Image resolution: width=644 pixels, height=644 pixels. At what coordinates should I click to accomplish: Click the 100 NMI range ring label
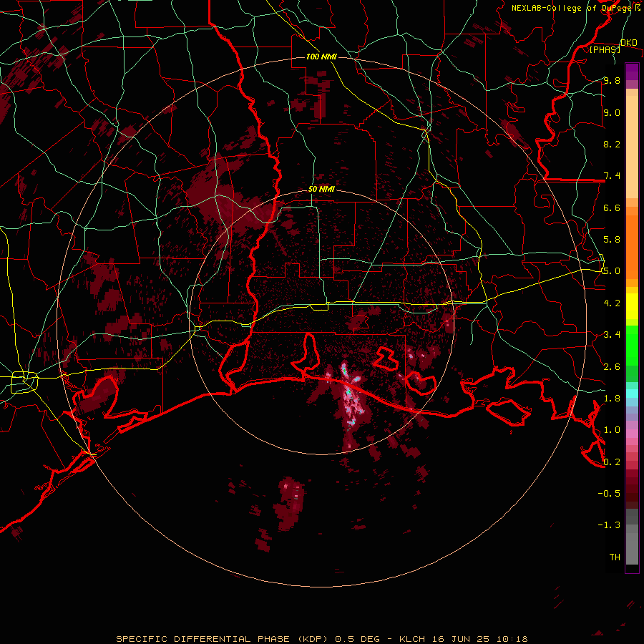321,57
